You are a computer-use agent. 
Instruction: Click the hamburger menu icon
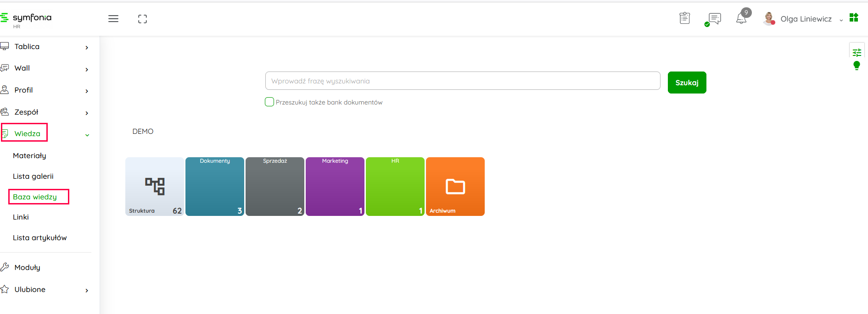tap(113, 19)
